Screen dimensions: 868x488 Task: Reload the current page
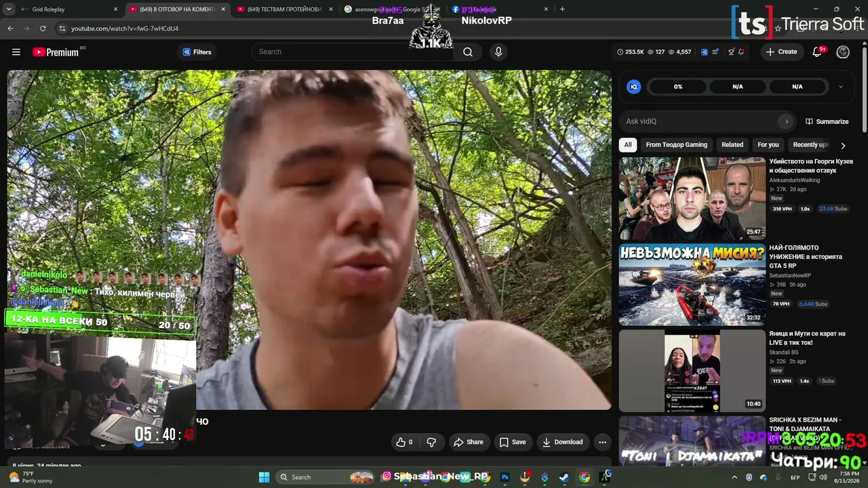(43, 28)
